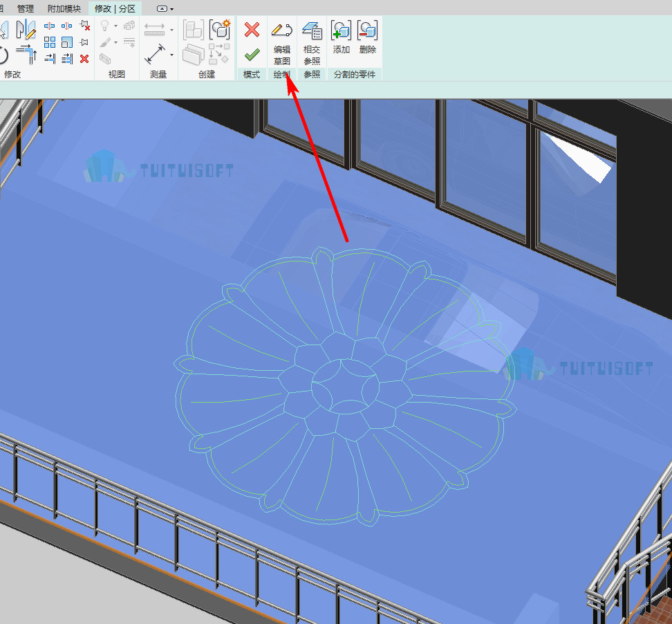Select the Scale tool
Image resolution: width=672 pixels, height=624 pixels.
pos(67,42)
